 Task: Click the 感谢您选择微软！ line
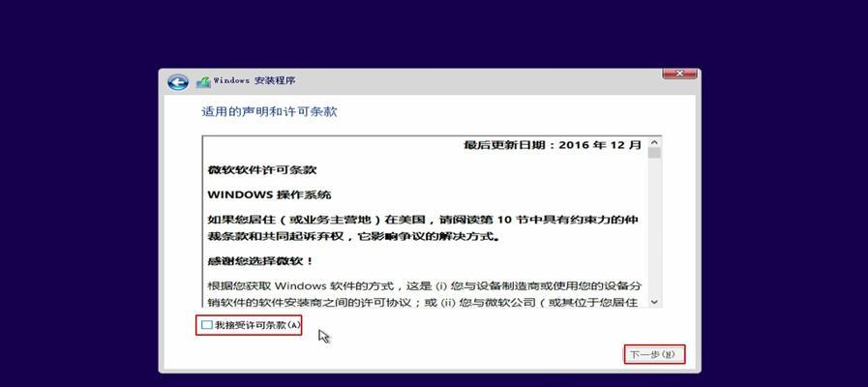tap(260, 261)
